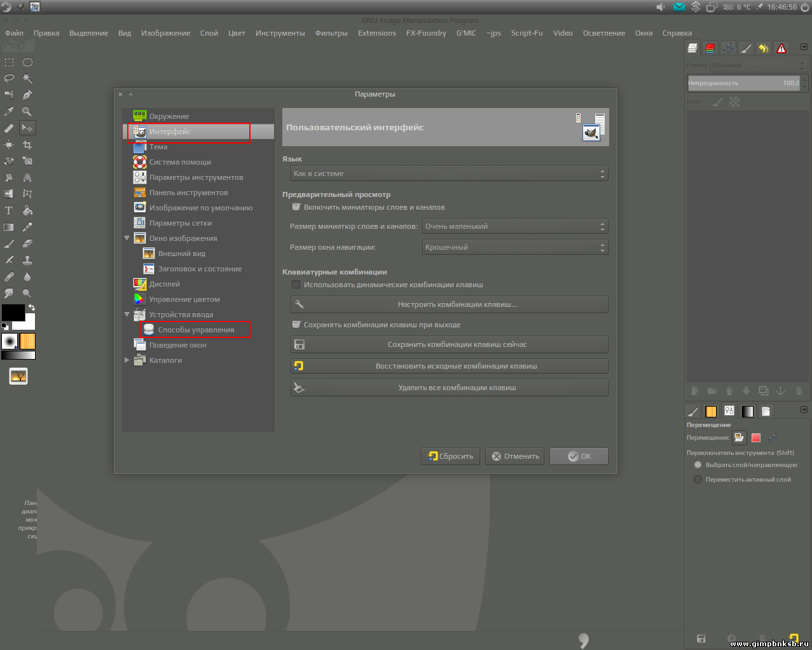Select the Text tool

point(9,210)
